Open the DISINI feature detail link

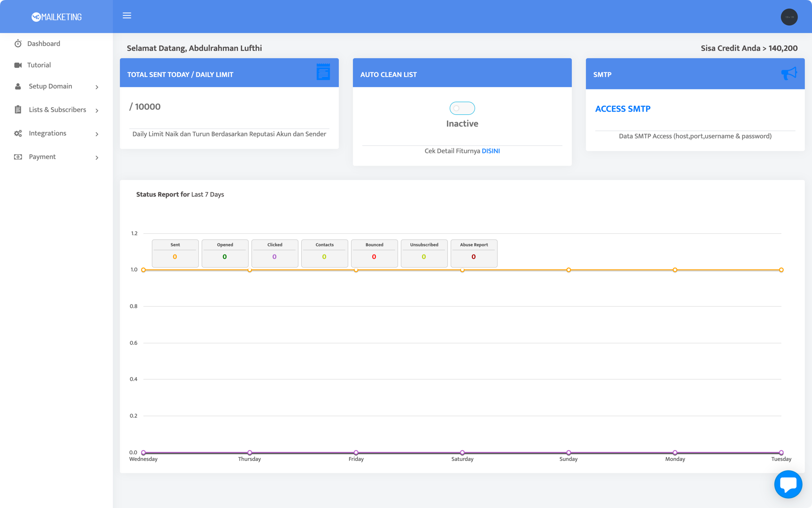point(491,151)
